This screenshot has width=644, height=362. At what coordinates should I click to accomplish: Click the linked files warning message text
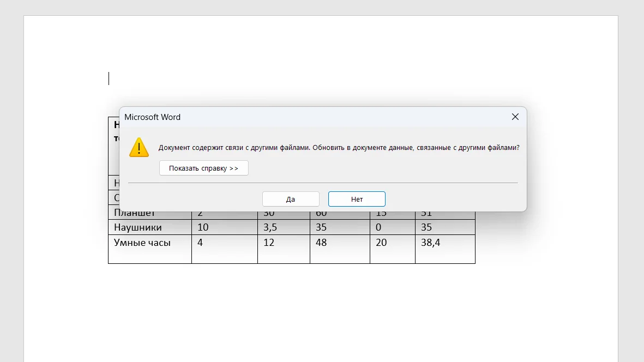[x=338, y=148]
